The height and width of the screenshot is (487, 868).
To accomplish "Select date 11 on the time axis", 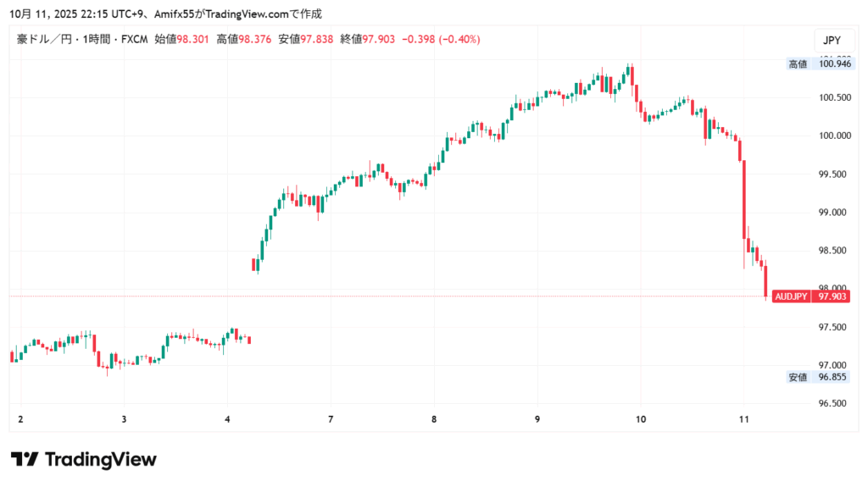I will (743, 419).
